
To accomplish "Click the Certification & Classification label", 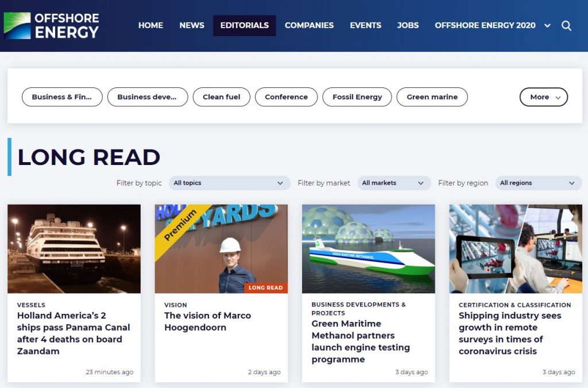I will click(515, 305).
